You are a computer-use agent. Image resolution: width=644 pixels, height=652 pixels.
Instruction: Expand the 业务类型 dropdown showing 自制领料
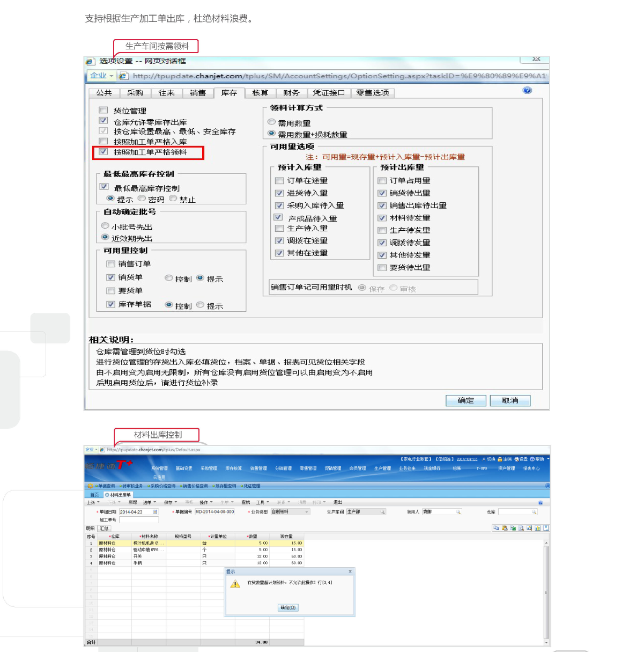[307, 512]
